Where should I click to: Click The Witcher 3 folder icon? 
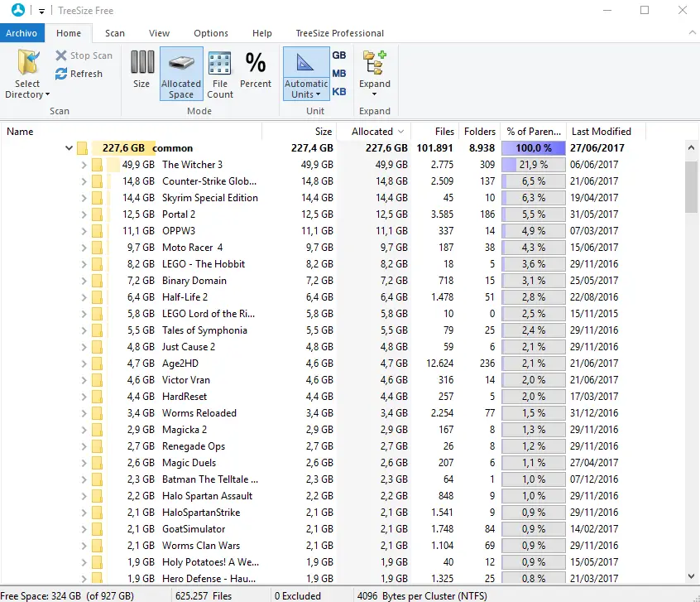click(98, 165)
